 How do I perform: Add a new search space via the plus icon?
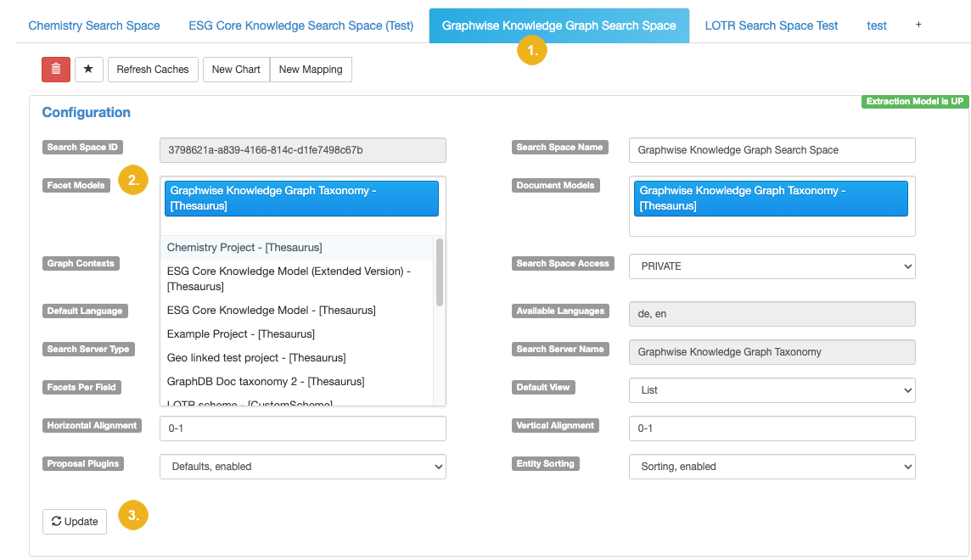click(918, 25)
